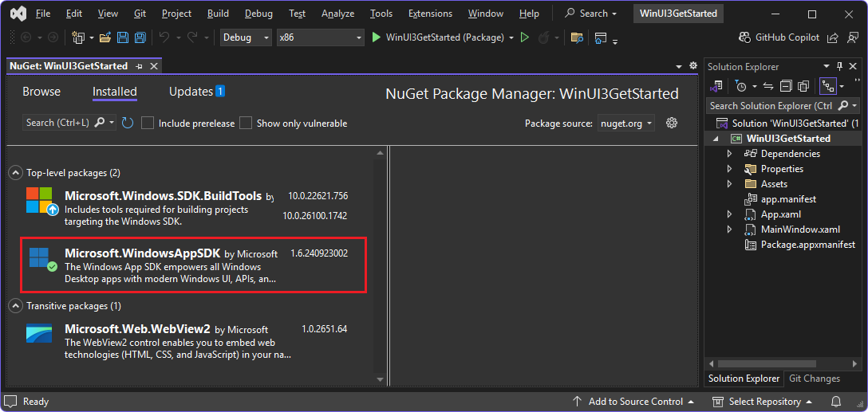Screen dimensions: 868x412
Task: Open the Debug configuration dropdown
Action: pos(247,37)
